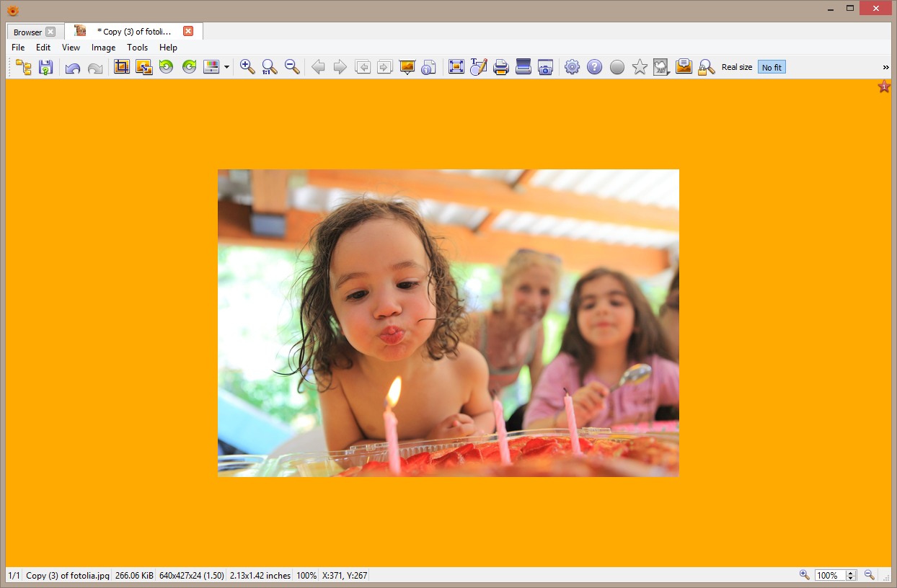The image size is (897, 588).
Task: Open the Draw/annotation tool
Action: click(x=478, y=66)
